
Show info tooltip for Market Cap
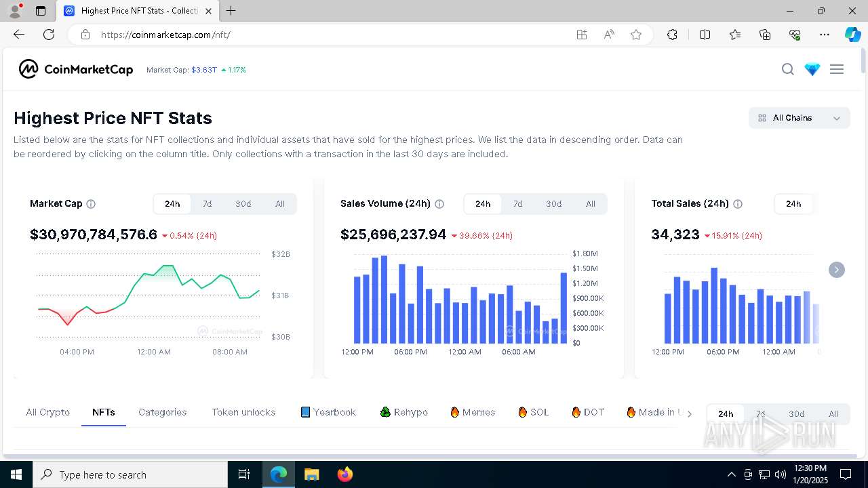pos(91,204)
